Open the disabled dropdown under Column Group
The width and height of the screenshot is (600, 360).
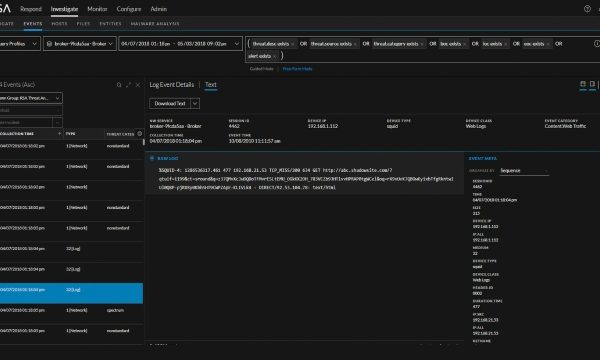coord(31,110)
